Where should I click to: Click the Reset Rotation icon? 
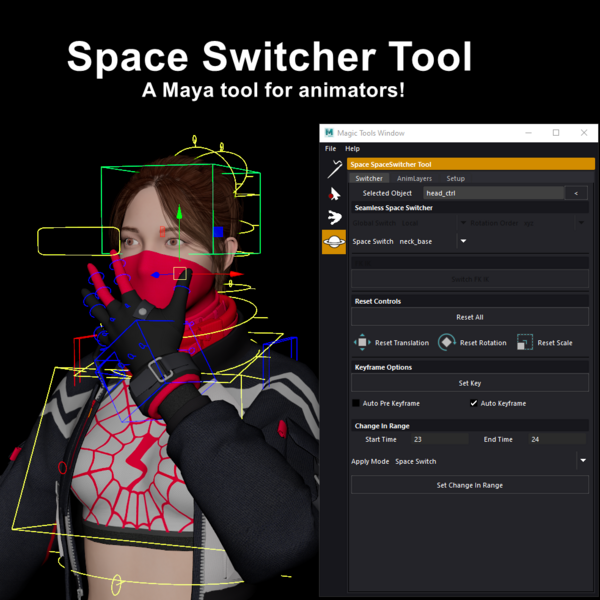[x=447, y=342]
